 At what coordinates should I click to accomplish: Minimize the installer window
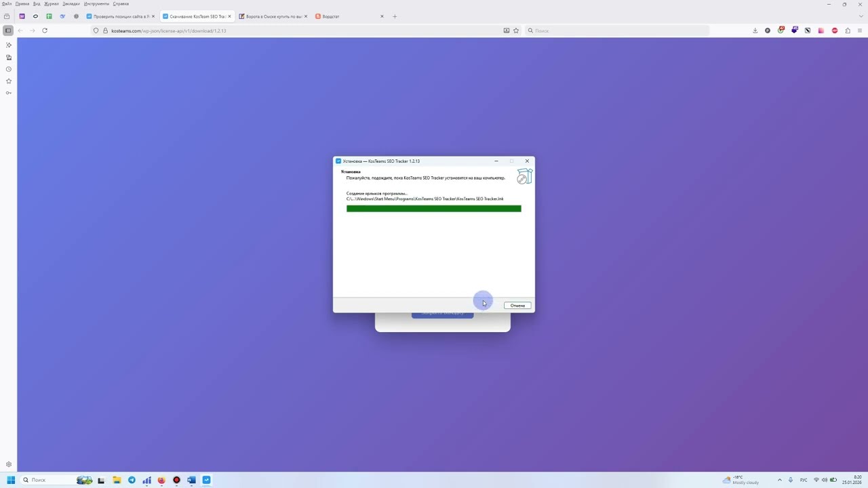tap(496, 161)
